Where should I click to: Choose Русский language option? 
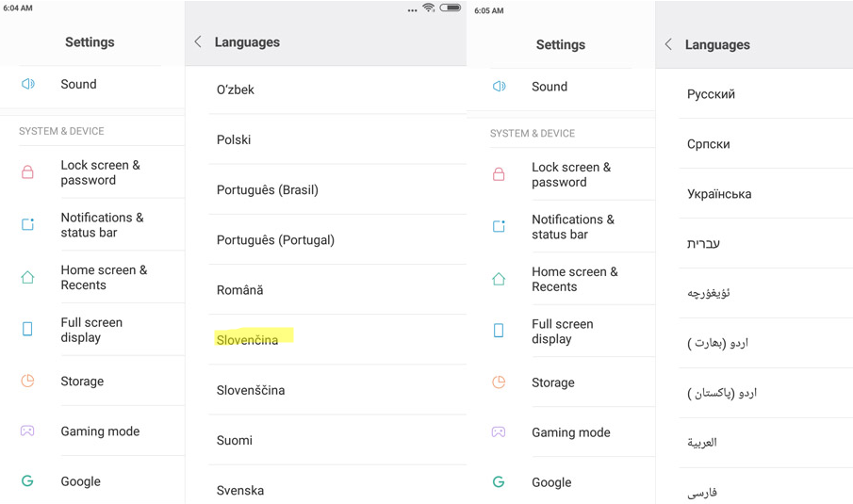(711, 94)
